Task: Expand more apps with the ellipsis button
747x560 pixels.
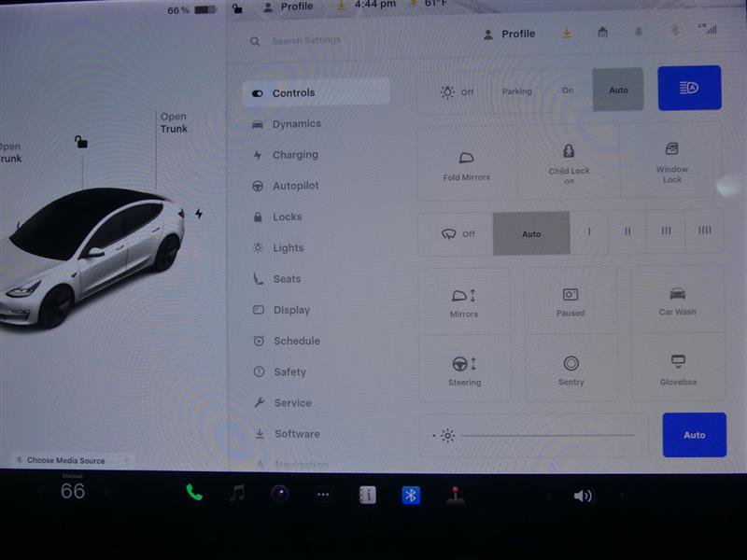Action: click(322, 495)
